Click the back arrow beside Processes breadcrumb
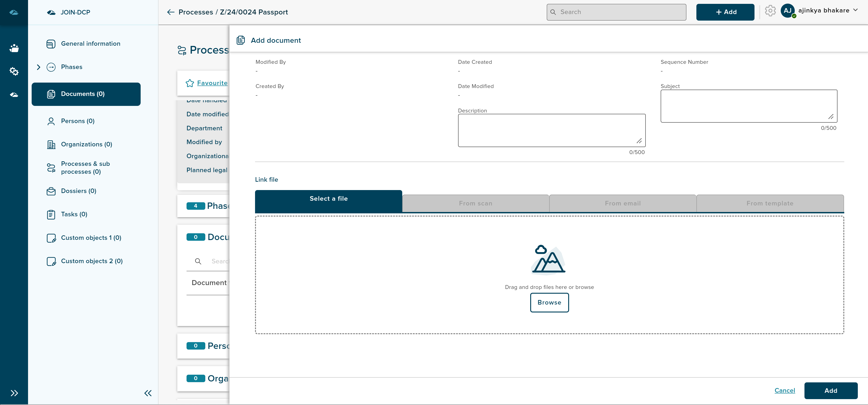 point(170,12)
